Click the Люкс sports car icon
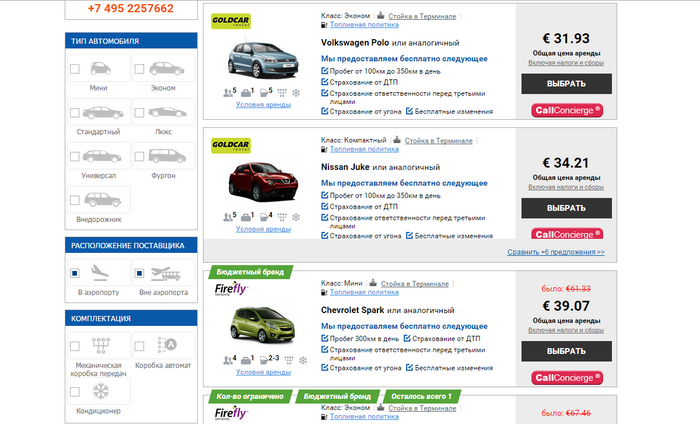Image resolution: width=700 pixels, height=424 pixels. pos(167,112)
